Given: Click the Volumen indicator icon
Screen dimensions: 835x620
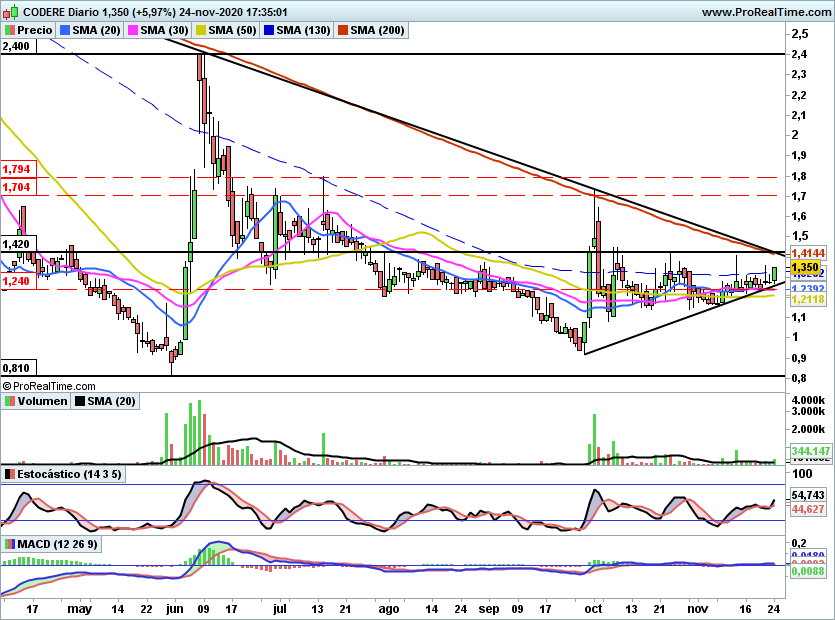Looking at the screenshot, I should point(10,401).
